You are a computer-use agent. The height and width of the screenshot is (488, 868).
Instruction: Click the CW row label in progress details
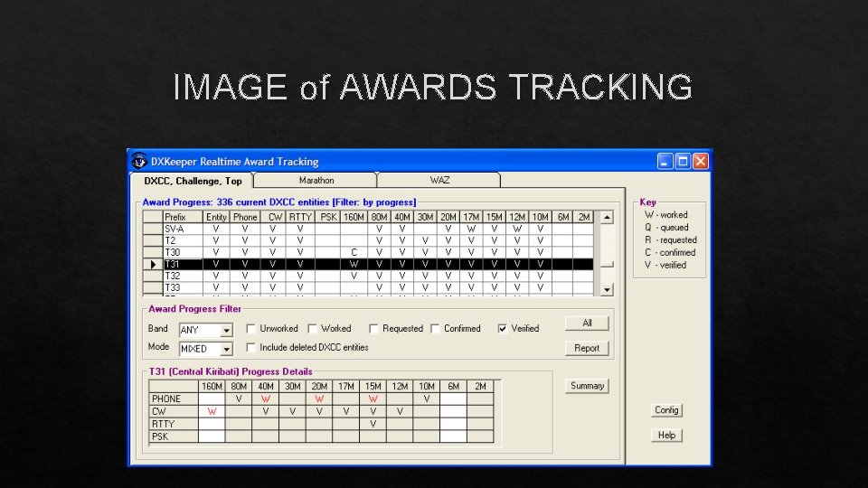pos(174,412)
